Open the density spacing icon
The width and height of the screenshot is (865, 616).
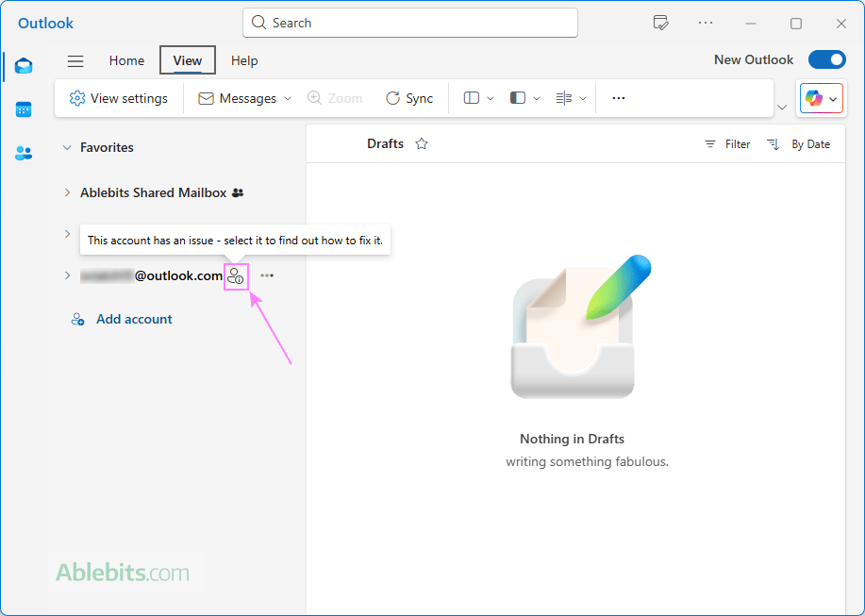(x=564, y=98)
